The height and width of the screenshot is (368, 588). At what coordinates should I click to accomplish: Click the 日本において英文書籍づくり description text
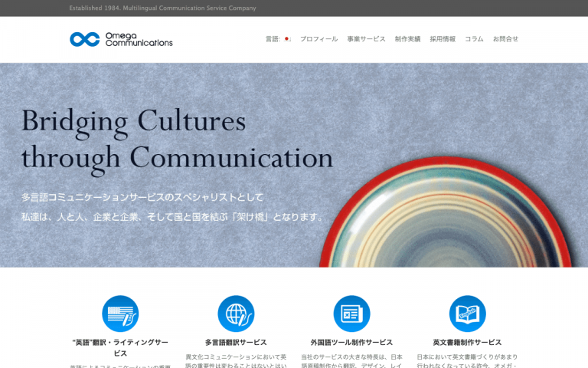tap(467, 361)
